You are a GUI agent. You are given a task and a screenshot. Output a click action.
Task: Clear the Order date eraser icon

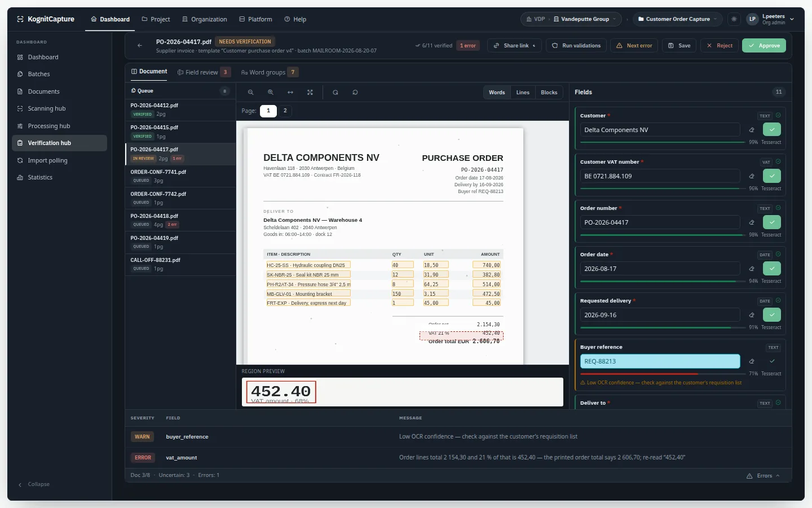[x=752, y=269]
